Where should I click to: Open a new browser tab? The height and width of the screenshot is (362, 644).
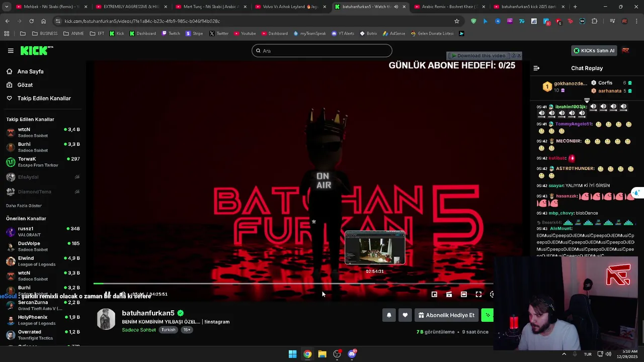(575, 7)
